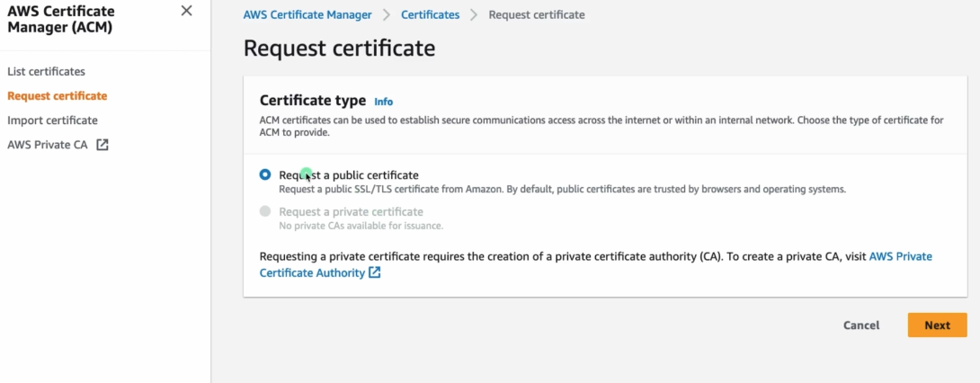
Task: Click external link icon beside AWS Private CA
Action: (x=102, y=145)
